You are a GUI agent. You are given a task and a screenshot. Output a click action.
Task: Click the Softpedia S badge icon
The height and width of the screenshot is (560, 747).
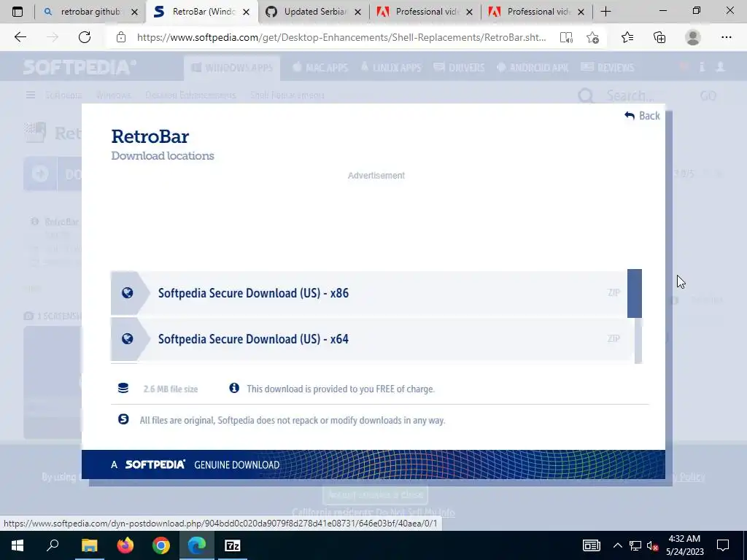point(123,419)
